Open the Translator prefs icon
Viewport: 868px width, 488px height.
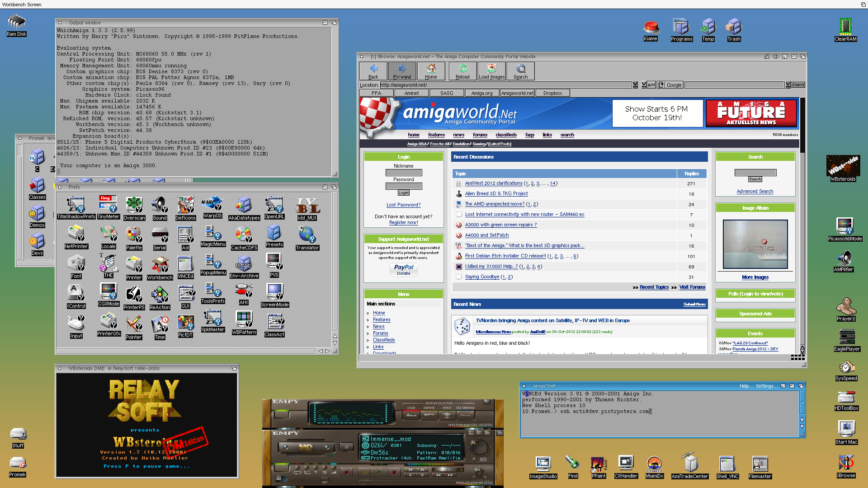[307, 239]
